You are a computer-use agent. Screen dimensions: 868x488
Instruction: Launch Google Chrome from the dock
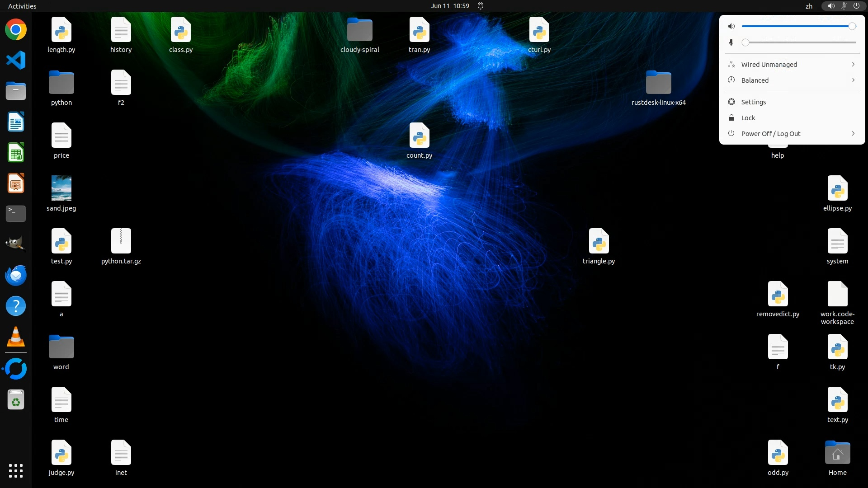(x=16, y=30)
